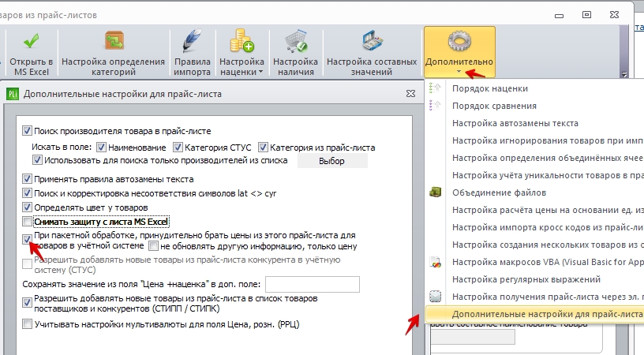Viewport: 644px width, 355px height.
Task: Open Настройка игнорирования товаров menu item
Action: tap(548, 140)
